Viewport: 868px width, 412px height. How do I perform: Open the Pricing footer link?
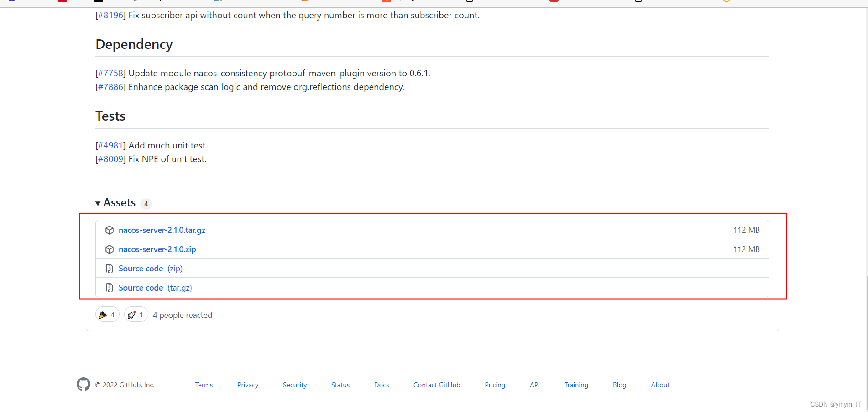coord(495,385)
